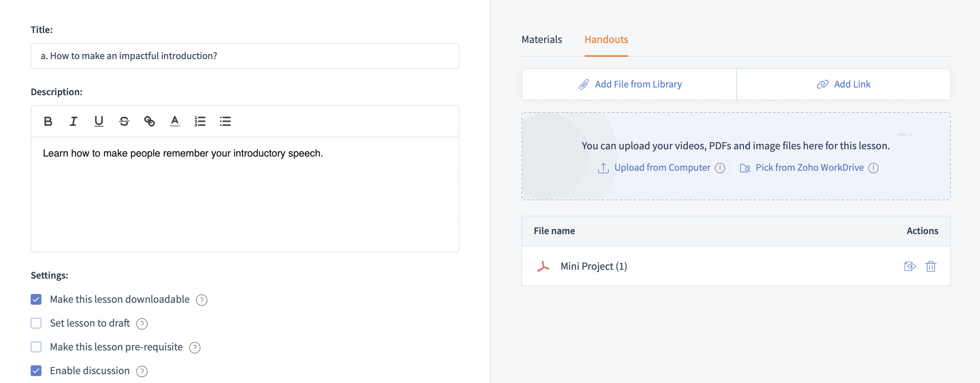980x383 pixels.
Task: Switch to the Materials tab
Action: 541,40
